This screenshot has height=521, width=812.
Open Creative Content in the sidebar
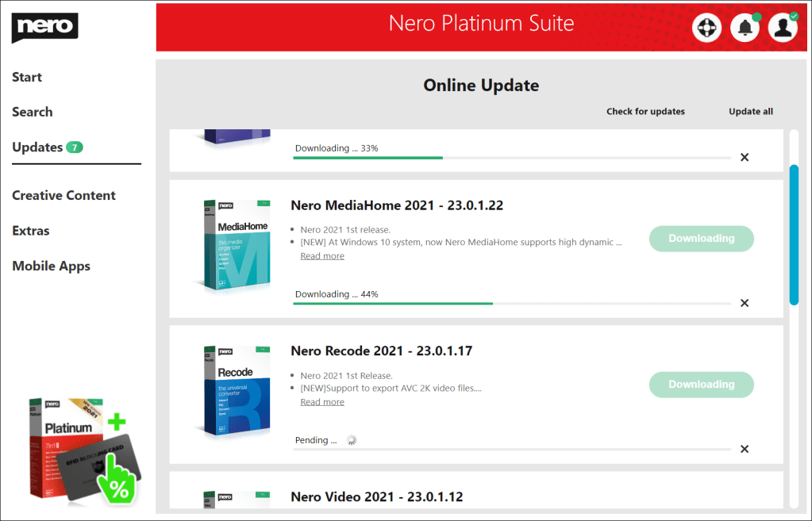pos(63,195)
